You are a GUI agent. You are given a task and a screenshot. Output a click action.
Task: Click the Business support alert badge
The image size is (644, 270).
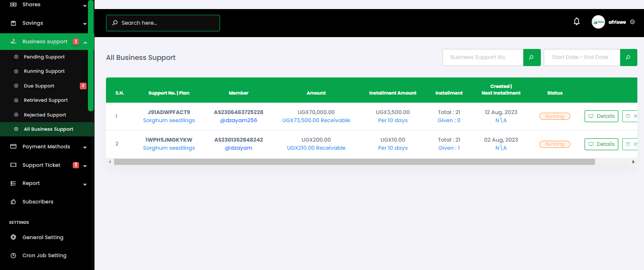pos(76,41)
